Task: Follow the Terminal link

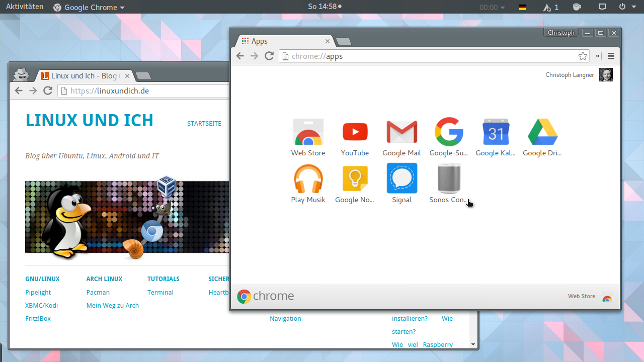Action: pyautogui.click(x=160, y=292)
